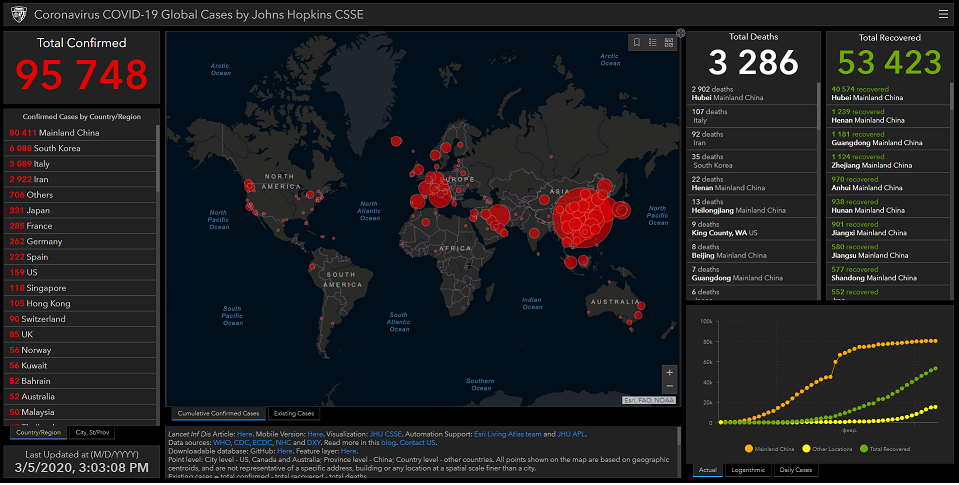Click the bookmarks icon on map
The width and height of the screenshot is (959, 485).
[x=636, y=42]
